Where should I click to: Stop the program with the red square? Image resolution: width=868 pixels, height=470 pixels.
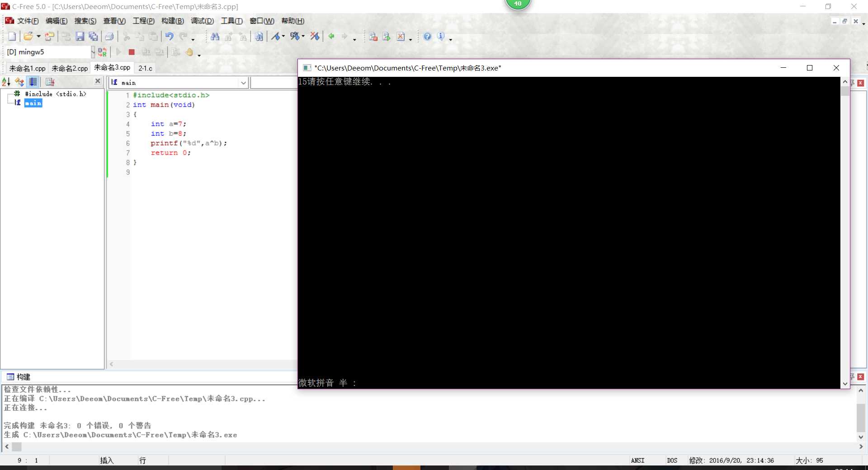[x=132, y=52]
